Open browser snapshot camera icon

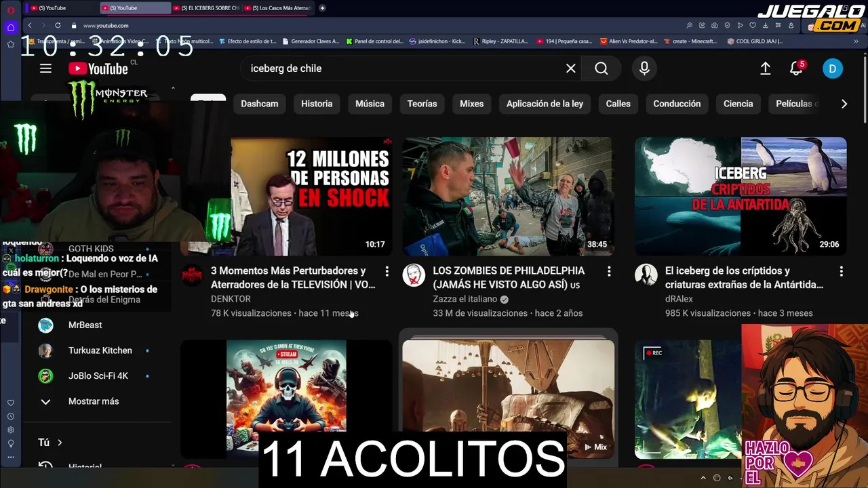click(x=715, y=25)
